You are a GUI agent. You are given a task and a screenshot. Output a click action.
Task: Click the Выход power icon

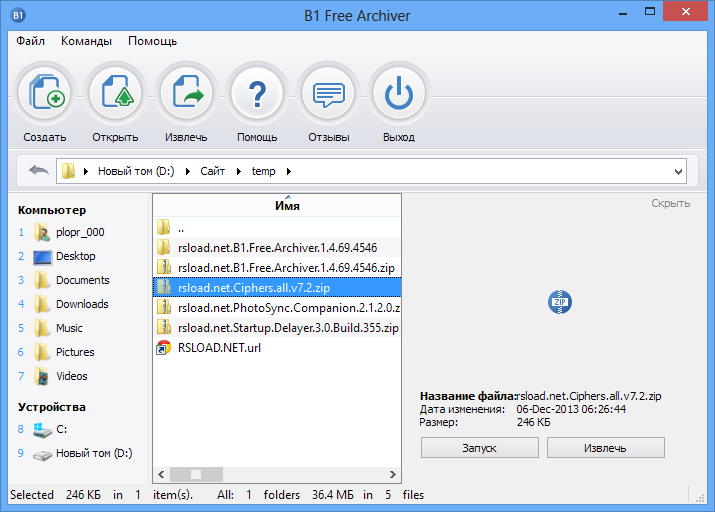coord(399,93)
